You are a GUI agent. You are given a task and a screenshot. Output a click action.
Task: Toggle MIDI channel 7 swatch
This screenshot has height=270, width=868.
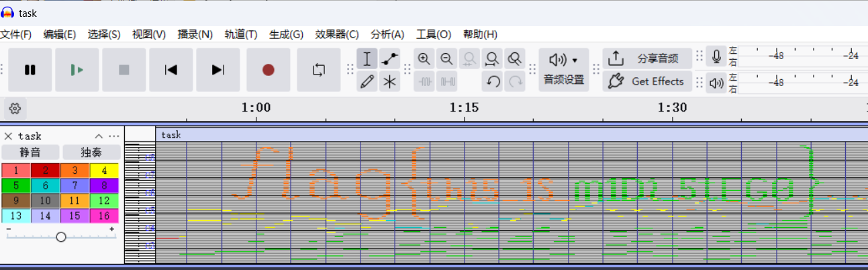tap(75, 185)
